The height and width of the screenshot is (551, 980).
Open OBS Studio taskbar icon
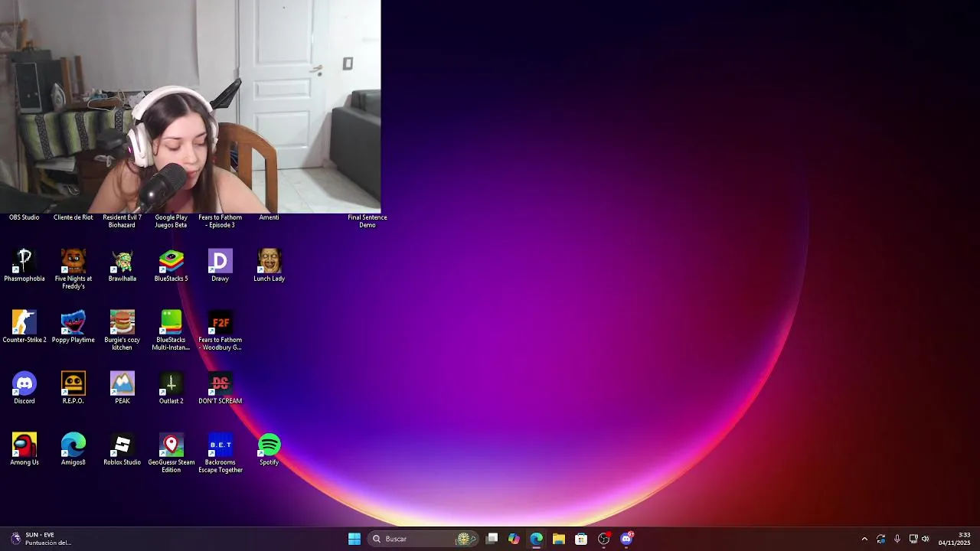604,539
